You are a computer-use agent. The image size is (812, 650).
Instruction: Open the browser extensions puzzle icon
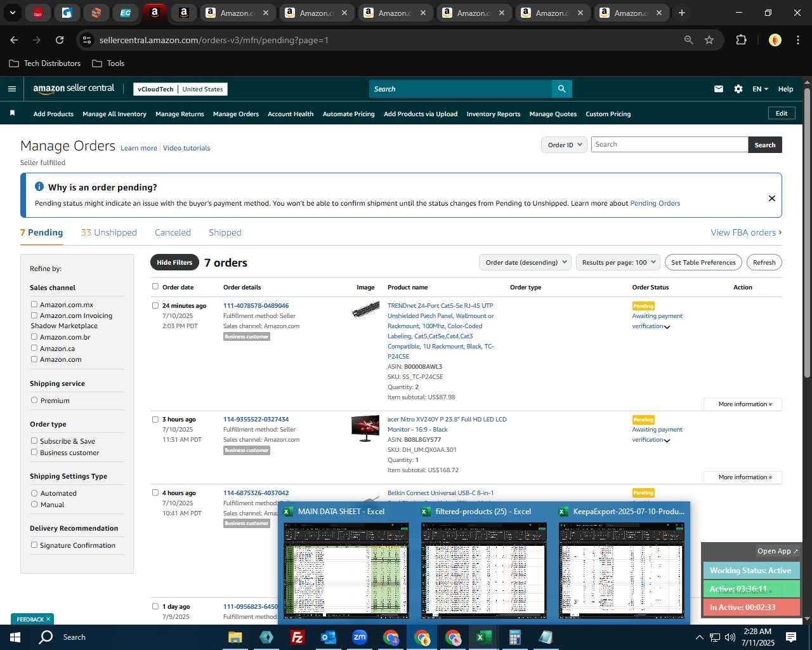pos(741,40)
